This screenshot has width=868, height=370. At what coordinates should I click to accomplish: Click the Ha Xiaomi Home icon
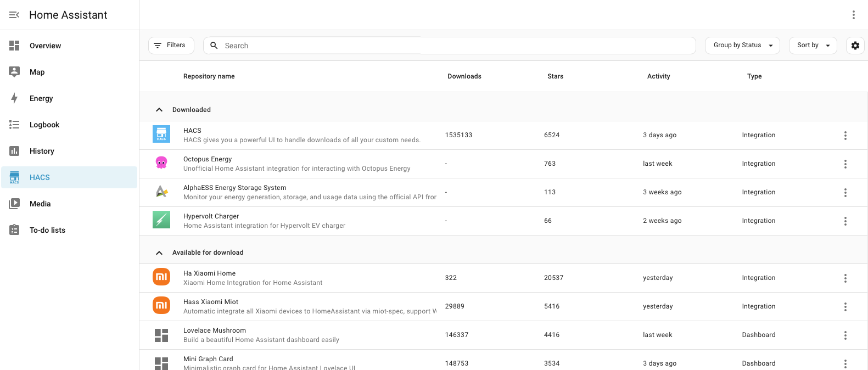[x=161, y=277]
